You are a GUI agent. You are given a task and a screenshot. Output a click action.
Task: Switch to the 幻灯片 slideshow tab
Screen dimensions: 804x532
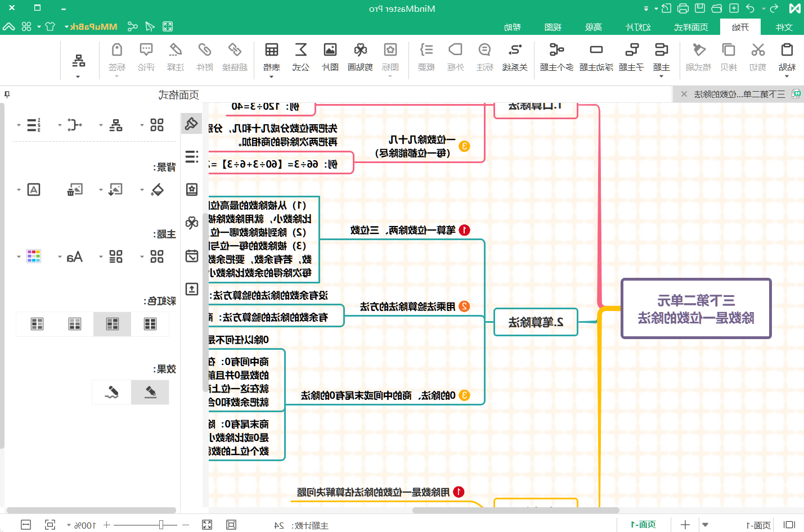pyautogui.click(x=638, y=27)
